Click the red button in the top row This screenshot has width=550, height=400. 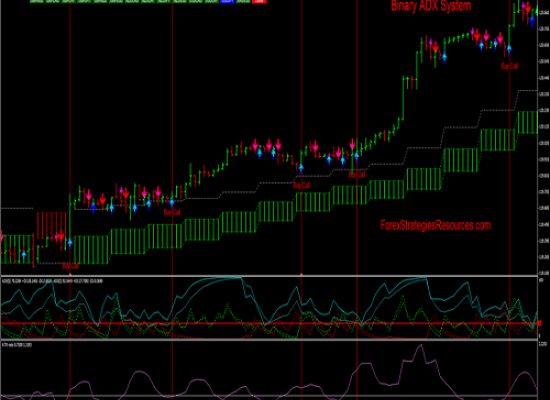click(x=259, y=1)
